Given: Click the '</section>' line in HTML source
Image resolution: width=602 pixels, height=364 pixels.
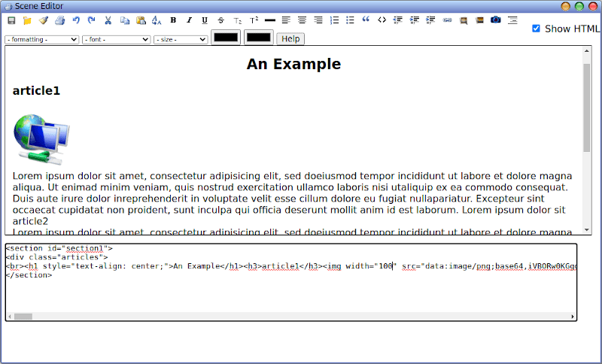Looking at the screenshot, I should pos(29,275).
